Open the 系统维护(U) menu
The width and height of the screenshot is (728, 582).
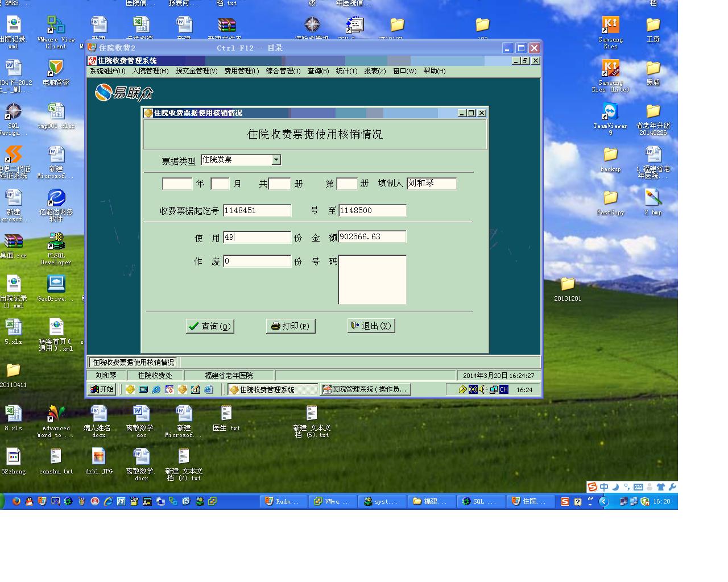click(x=107, y=71)
